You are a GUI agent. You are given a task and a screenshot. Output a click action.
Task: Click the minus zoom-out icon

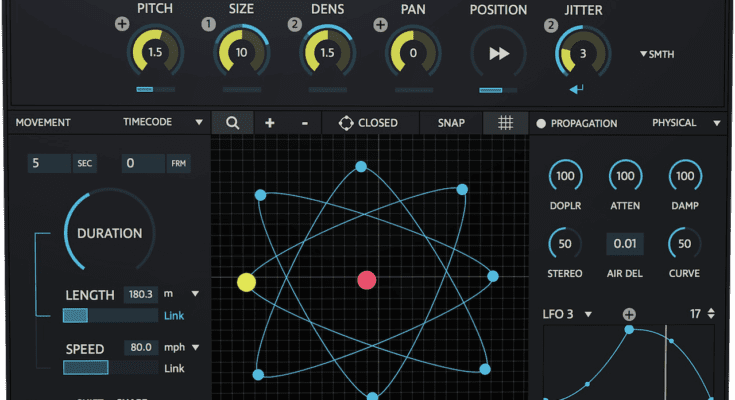pyautogui.click(x=304, y=123)
